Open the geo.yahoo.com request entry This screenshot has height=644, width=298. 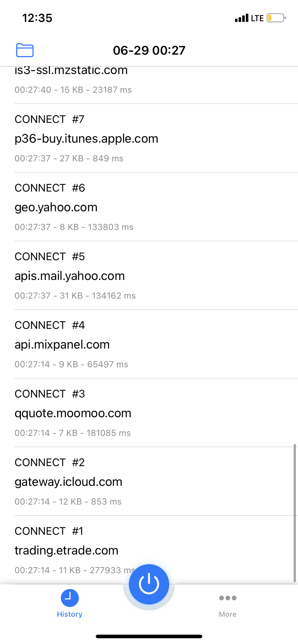[x=56, y=207]
